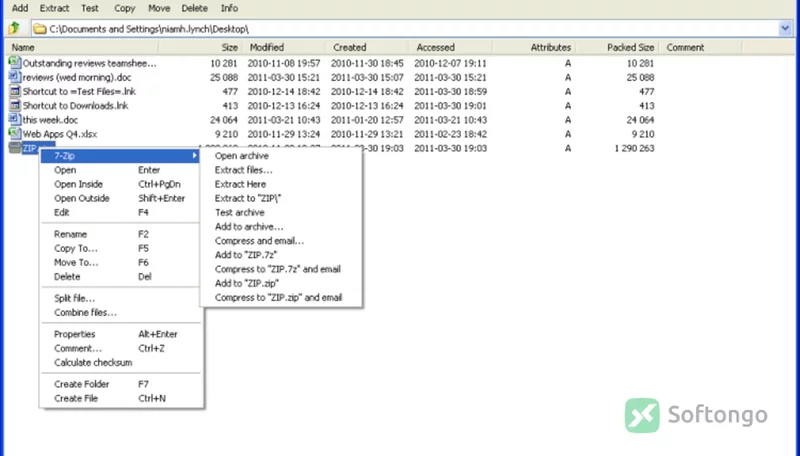
Task: Click the Up one level folder icon
Action: [x=14, y=29]
